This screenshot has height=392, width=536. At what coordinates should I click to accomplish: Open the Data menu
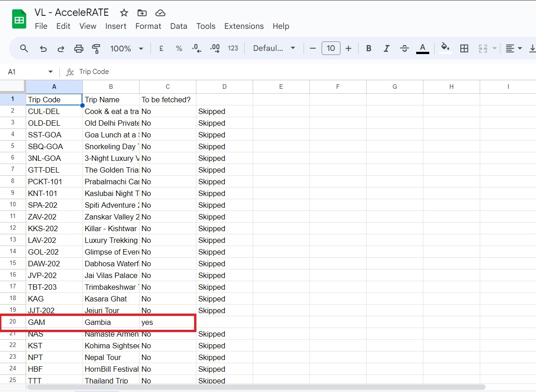178,26
